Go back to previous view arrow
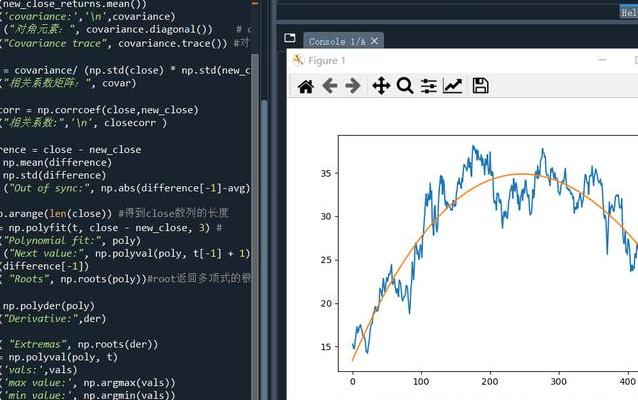The width and height of the screenshot is (638, 400). pos(329,86)
